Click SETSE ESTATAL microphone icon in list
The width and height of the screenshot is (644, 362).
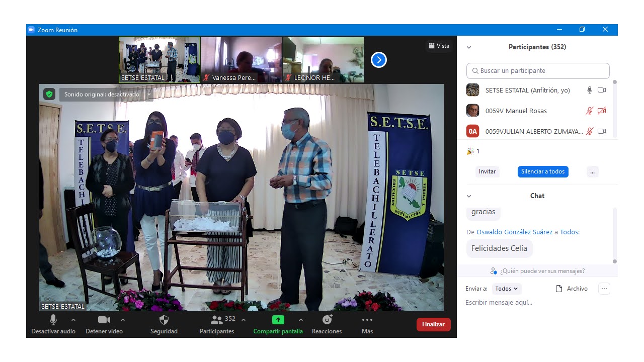590,90
